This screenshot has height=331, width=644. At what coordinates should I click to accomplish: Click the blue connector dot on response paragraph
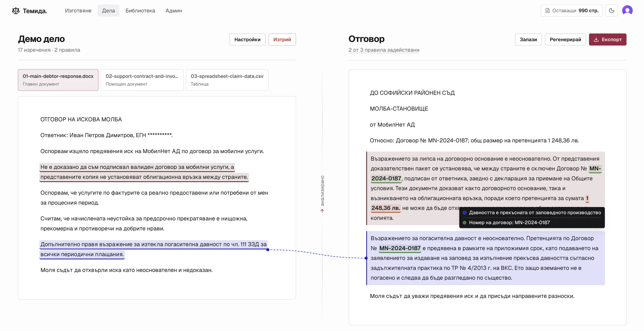click(366, 258)
